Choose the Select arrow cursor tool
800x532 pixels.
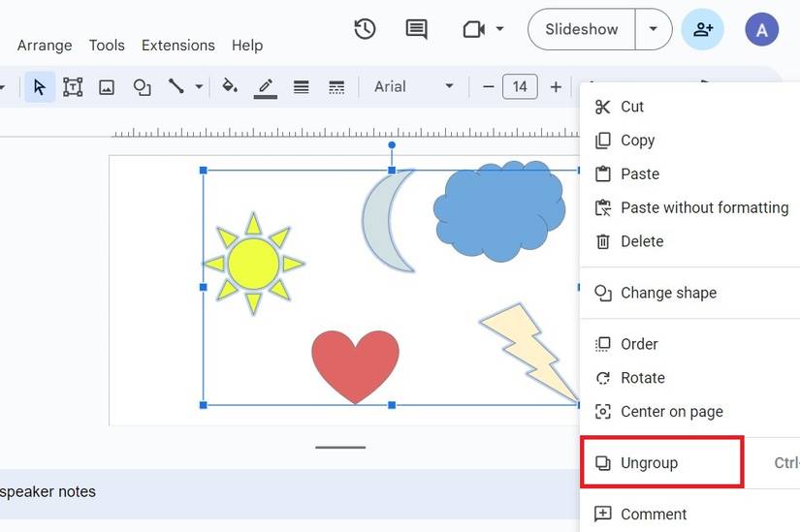(x=40, y=87)
